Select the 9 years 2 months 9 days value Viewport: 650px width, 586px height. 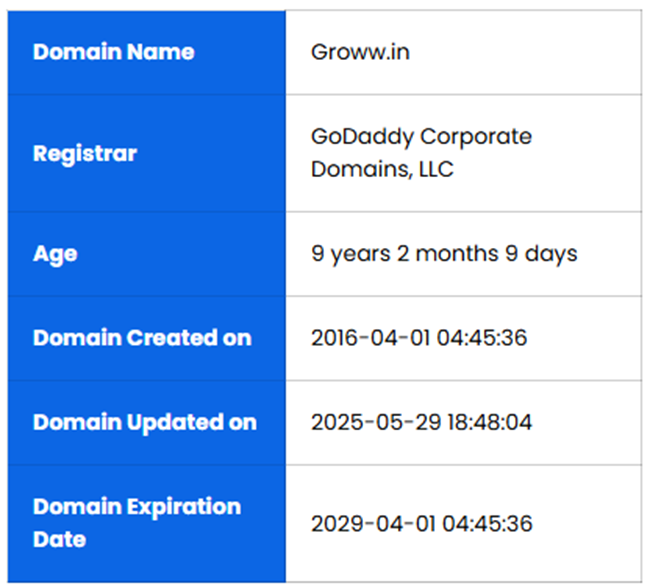(x=444, y=254)
